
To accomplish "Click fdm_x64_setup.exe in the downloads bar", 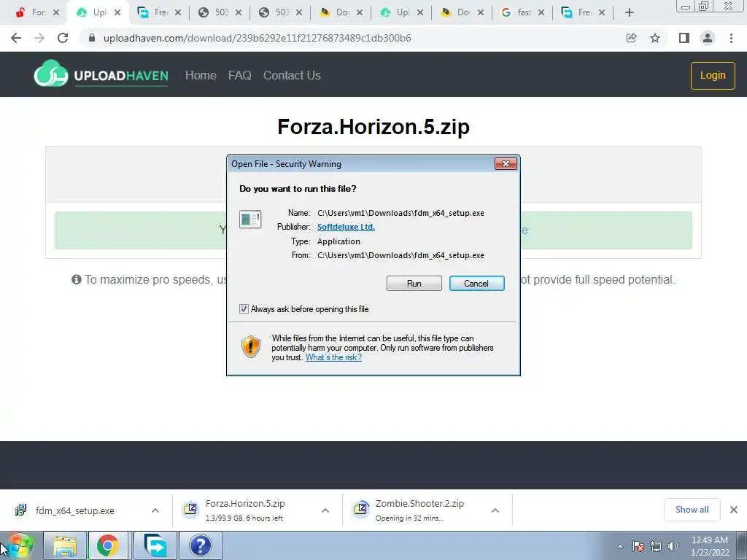I will tap(75, 510).
